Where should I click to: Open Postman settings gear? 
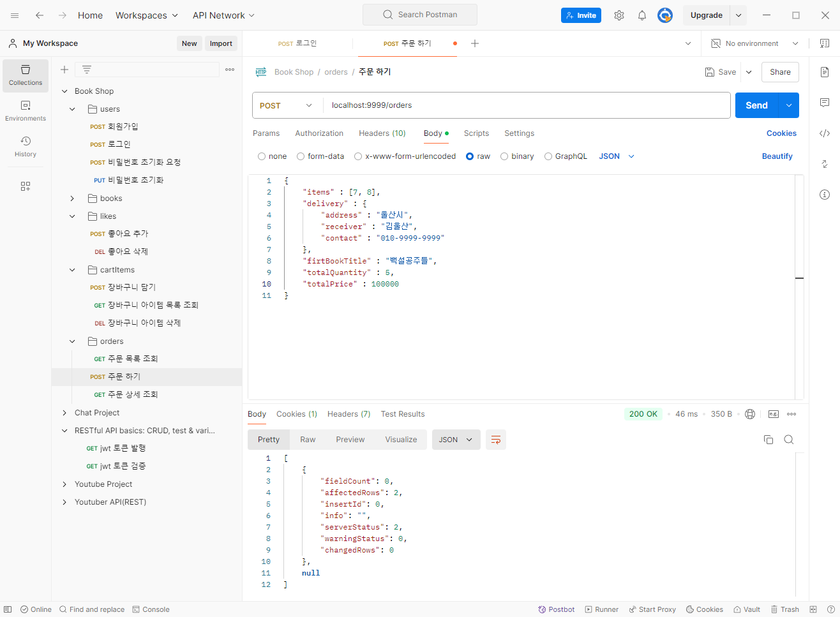click(x=619, y=15)
